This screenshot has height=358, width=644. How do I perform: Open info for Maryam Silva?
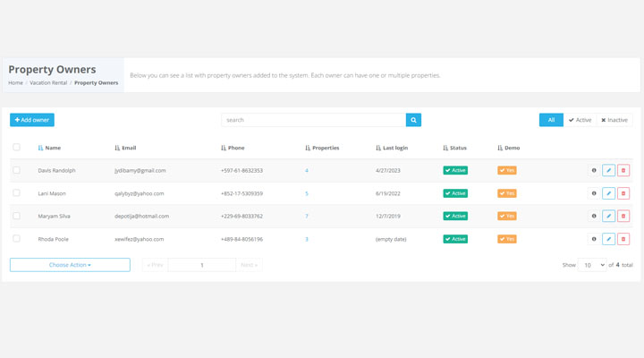[594, 216]
